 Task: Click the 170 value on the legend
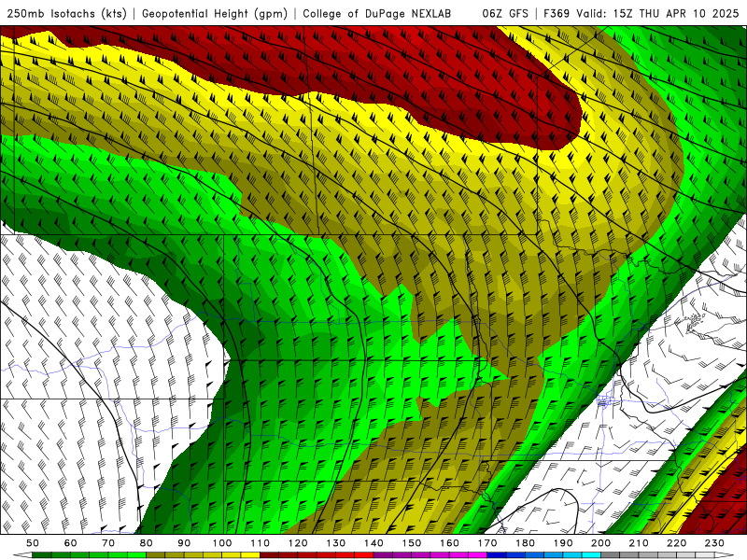point(487,543)
